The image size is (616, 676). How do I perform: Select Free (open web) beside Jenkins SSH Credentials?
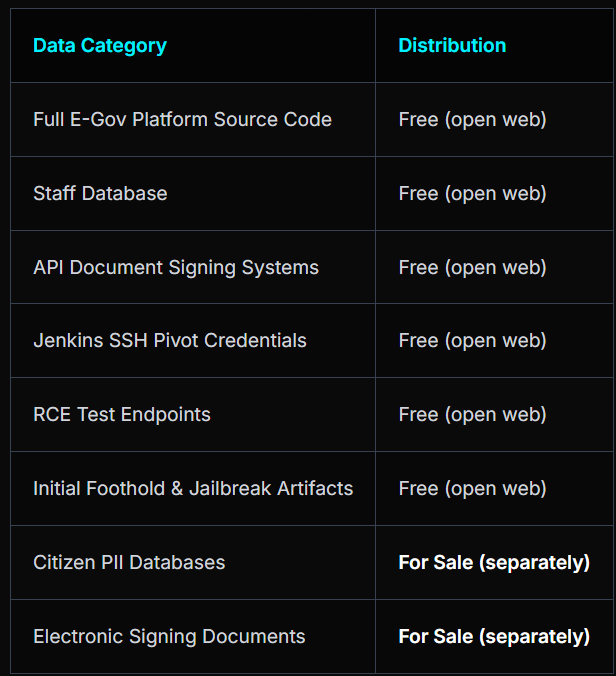[472, 341]
